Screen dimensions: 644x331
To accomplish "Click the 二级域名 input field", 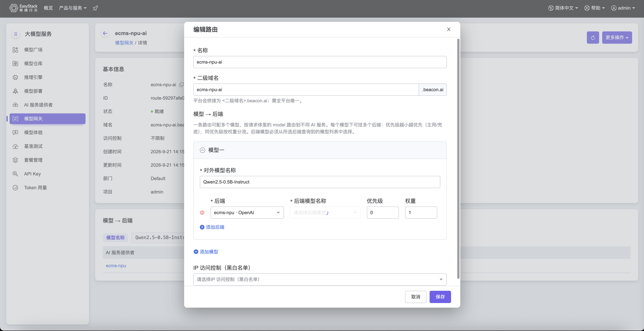I will click(x=306, y=90).
